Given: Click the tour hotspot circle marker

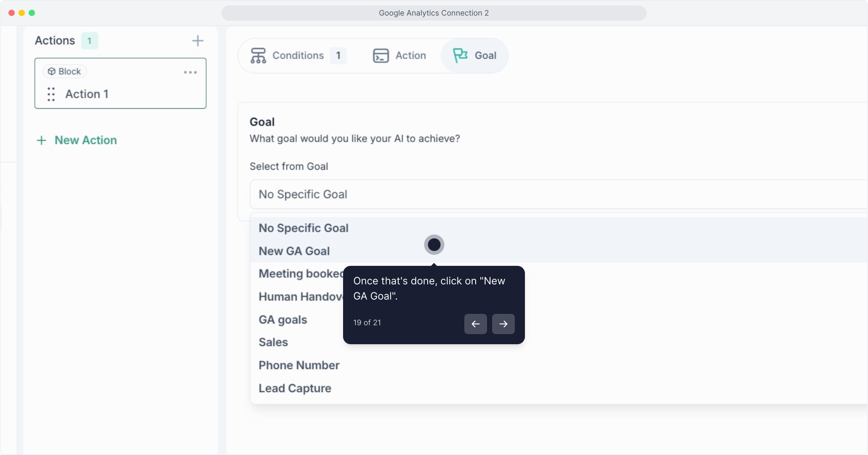Looking at the screenshot, I should [x=434, y=245].
